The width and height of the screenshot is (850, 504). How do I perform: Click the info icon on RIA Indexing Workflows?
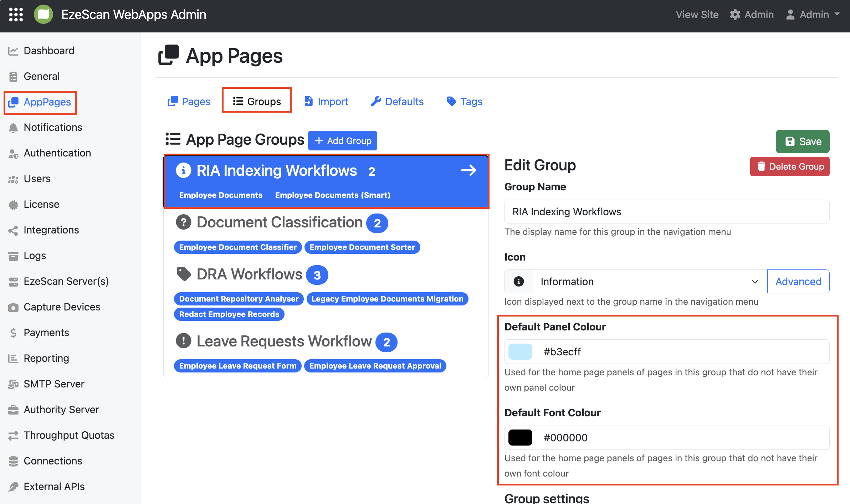tap(183, 170)
